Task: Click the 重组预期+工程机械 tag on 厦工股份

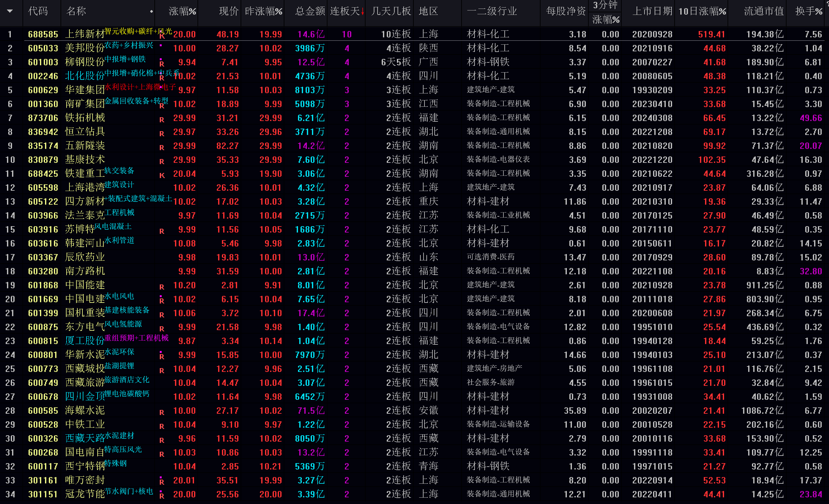Action: [136, 338]
